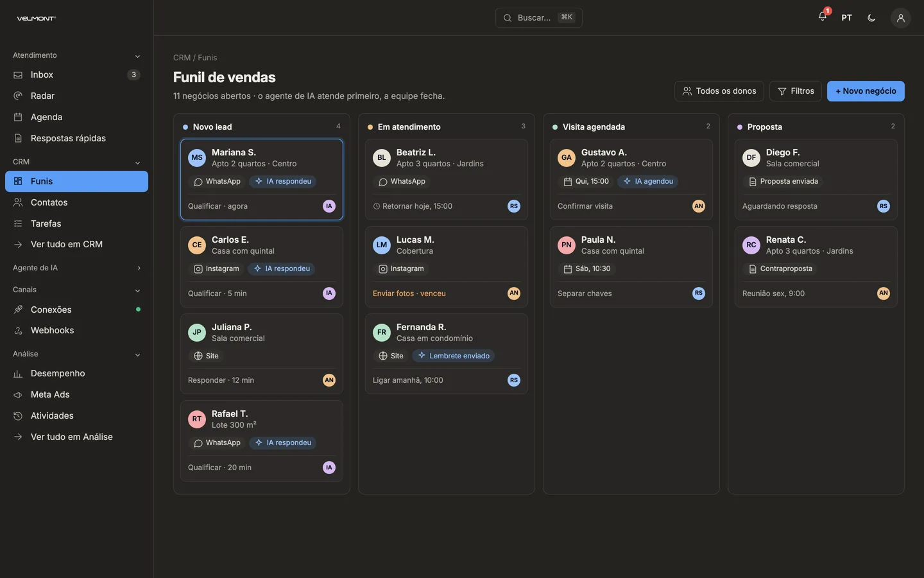Click Contraproposta tag on Renata C.
The height and width of the screenshot is (578, 924).
click(x=780, y=268)
